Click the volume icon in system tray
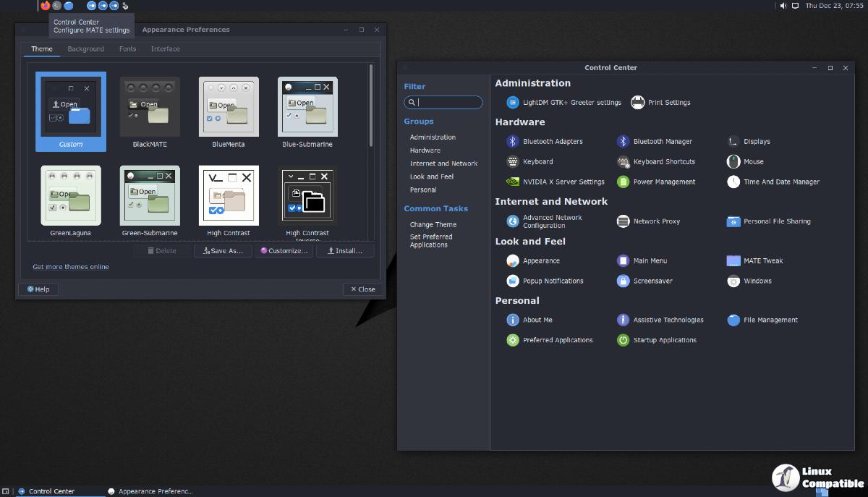Screen dimensions: 868x497 pos(783,6)
